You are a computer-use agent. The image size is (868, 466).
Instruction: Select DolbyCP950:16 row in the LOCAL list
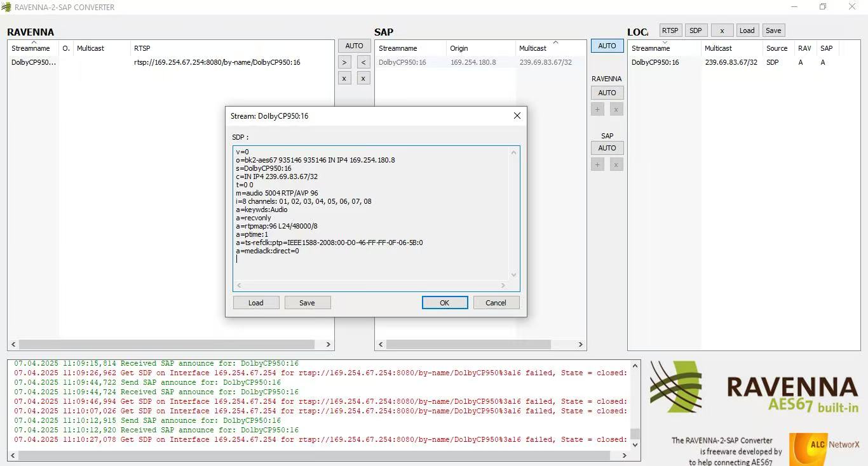point(743,62)
